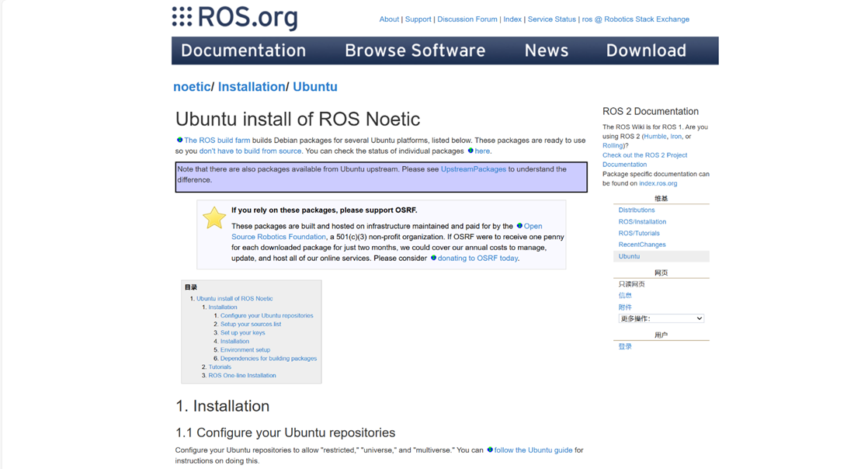Screen dimensions: 868x469
Task: Go to Set up your keys entry
Action: pos(242,333)
